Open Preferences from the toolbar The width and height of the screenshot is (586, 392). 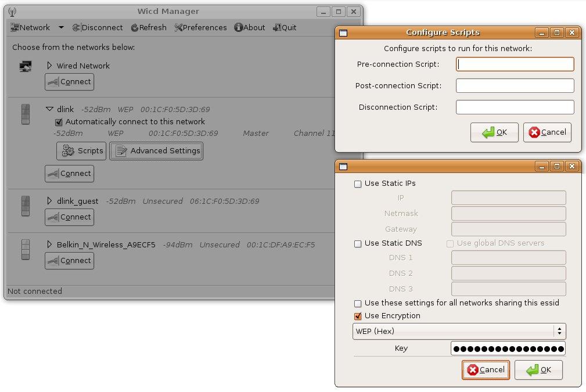(x=178, y=27)
